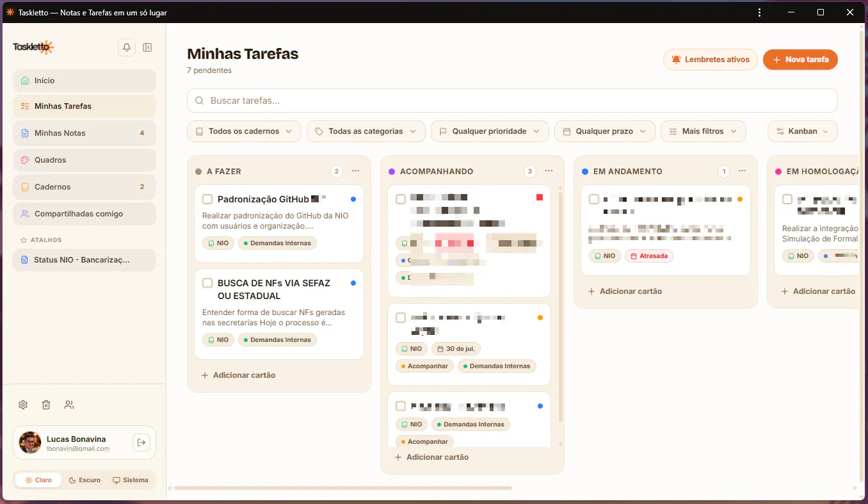
Task: Open the Todos os cadernos dropdown
Action: pyautogui.click(x=244, y=131)
